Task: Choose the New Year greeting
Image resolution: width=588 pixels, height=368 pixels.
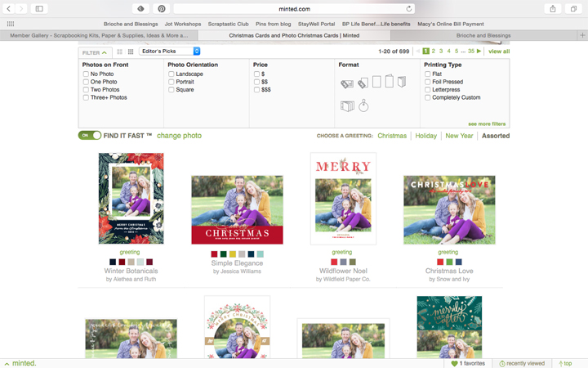Action: click(459, 136)
